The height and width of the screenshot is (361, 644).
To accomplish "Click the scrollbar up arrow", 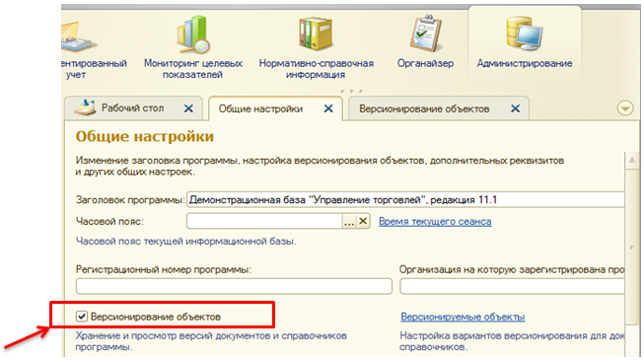I will tap(632, 160).
